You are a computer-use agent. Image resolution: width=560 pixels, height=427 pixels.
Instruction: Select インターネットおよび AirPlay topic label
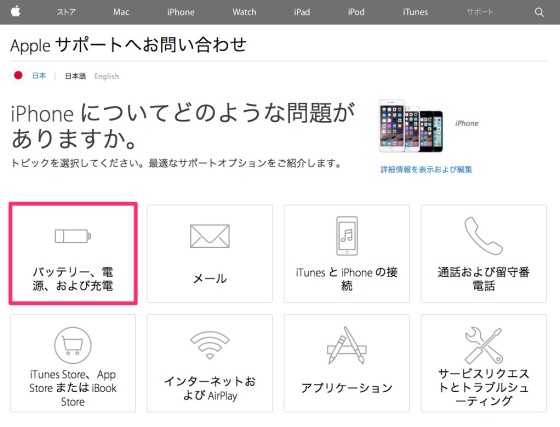pyautogui.click(x=210, y=388)
